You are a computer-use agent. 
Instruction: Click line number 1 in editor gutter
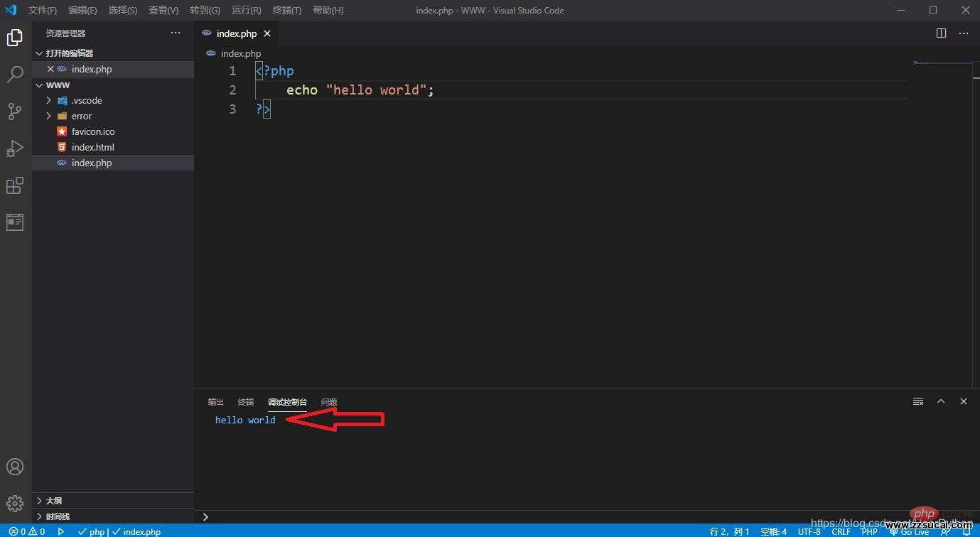click(232, 71)
